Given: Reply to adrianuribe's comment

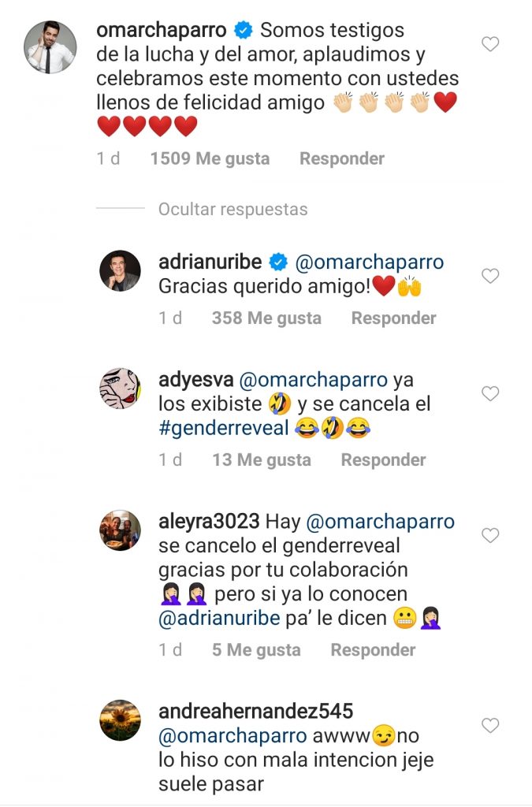Looking at the screenshot, I should (393, 318).
